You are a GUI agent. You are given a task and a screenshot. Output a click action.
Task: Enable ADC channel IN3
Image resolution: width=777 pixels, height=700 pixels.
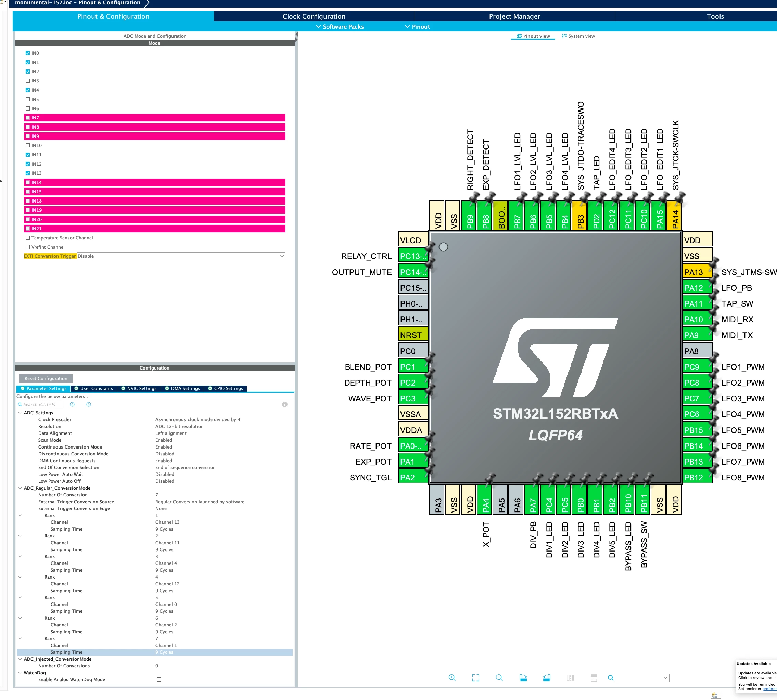[28, 81]
